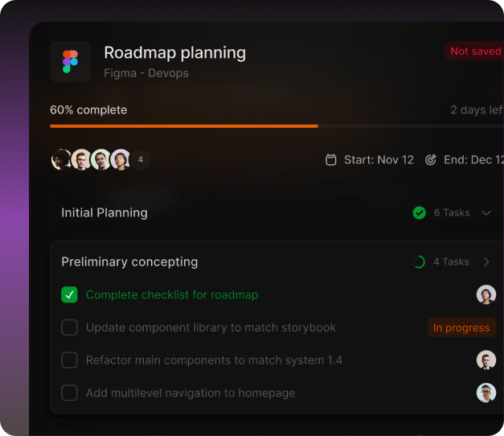Click the green check icon for Initial Planning

coord(419,213)
